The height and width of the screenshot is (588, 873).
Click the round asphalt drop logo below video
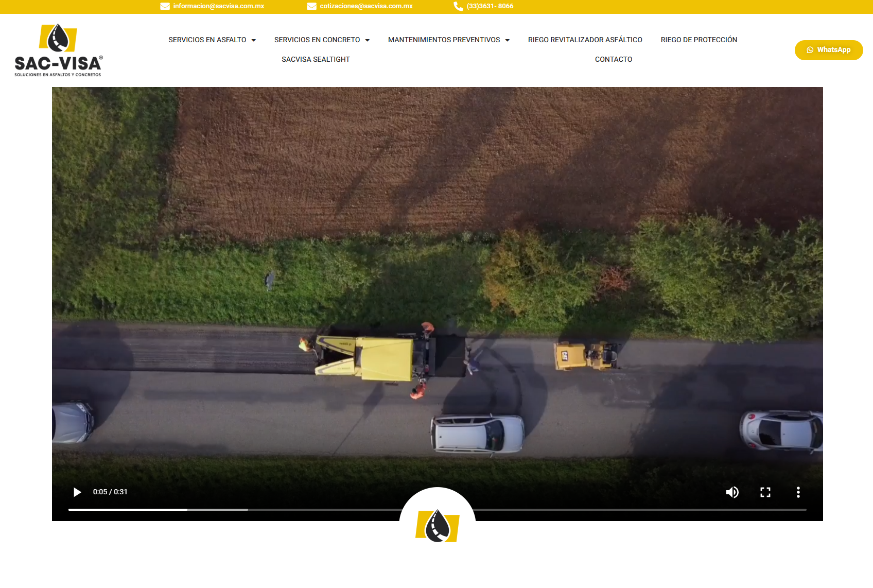(438, 526)
